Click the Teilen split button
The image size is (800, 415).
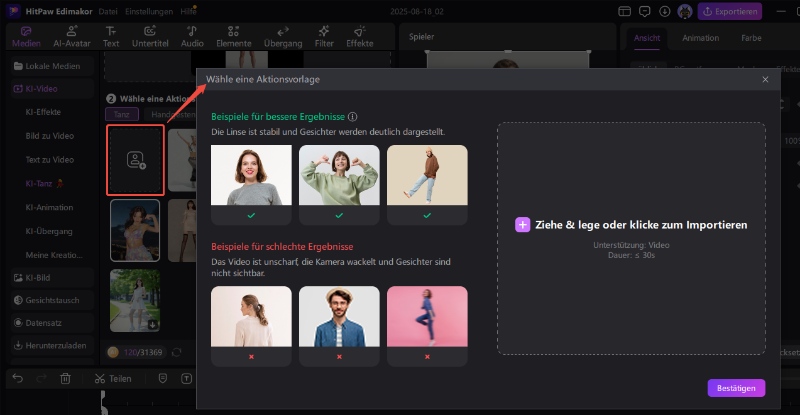tap(113, 378)
